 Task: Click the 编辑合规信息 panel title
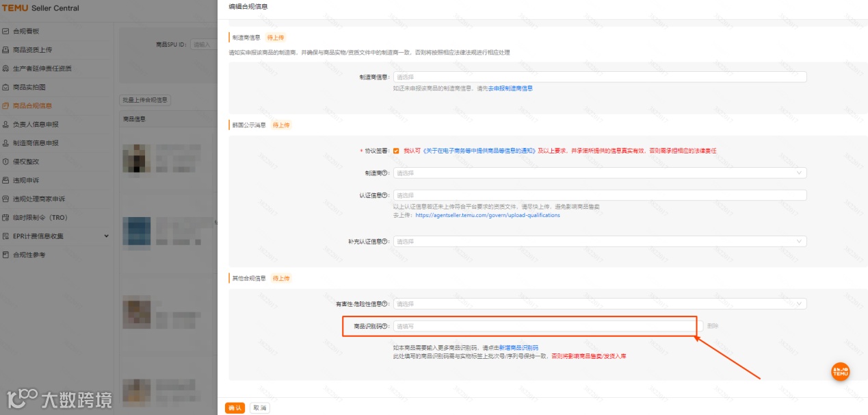click(x=248, y=6)
